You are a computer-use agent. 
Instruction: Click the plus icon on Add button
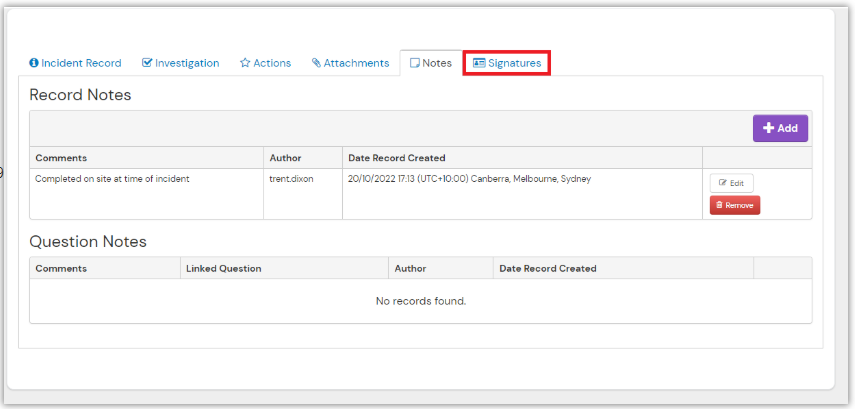pyautogui.click(x=768, y=128)
